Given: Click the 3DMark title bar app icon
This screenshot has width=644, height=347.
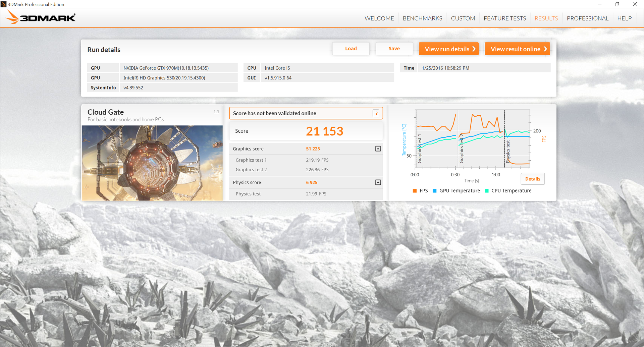Looking at the screenshot, I should pos(3,4).
